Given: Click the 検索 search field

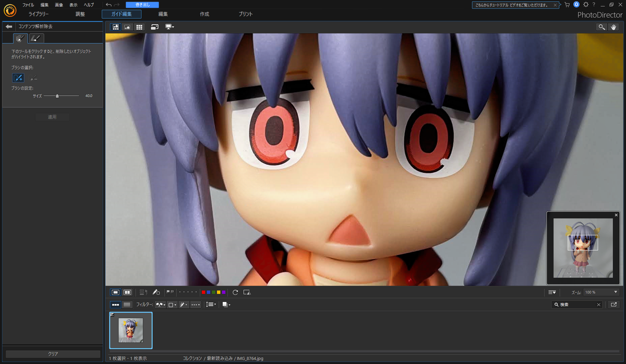Looking at the screenshot, I should click(x=577, y=304).
